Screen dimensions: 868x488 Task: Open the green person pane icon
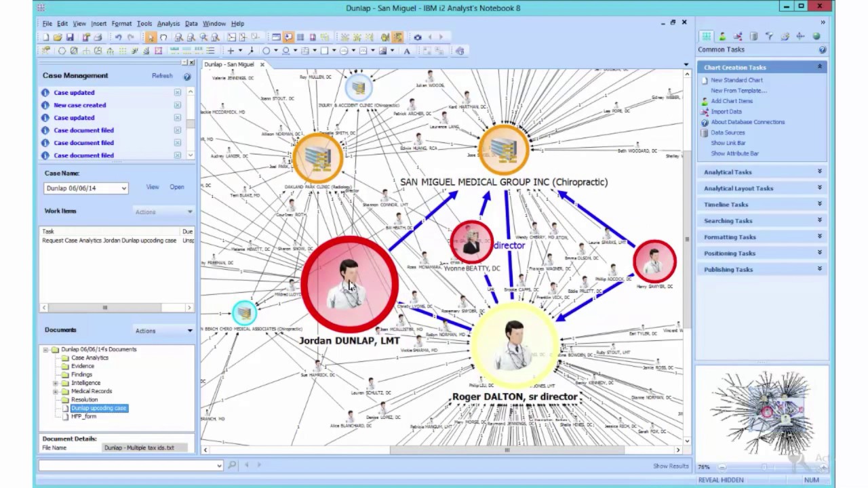click(722, 37)
